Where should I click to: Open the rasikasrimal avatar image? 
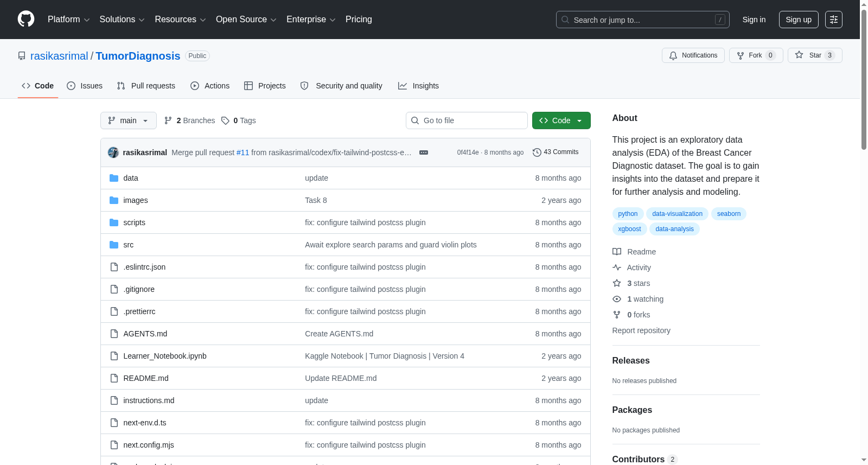[x=113, y=152]
